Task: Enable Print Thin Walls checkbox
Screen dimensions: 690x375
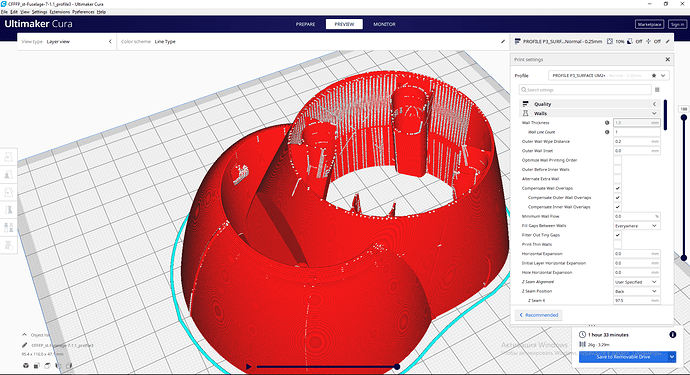Action: coord(617,244)
